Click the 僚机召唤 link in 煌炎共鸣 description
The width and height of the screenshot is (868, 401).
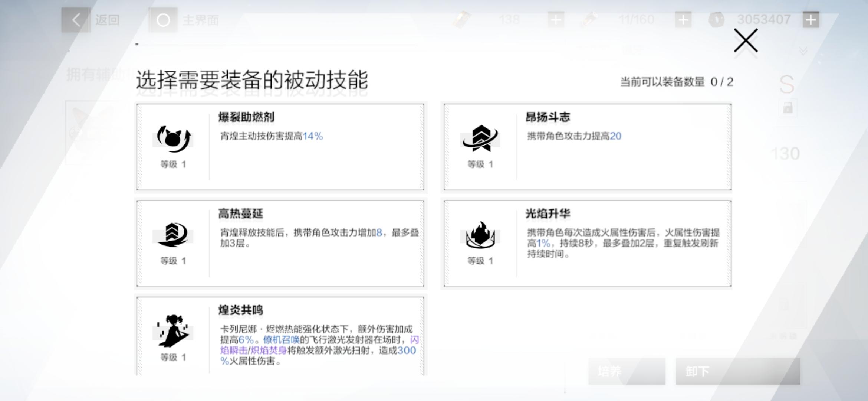281,340
